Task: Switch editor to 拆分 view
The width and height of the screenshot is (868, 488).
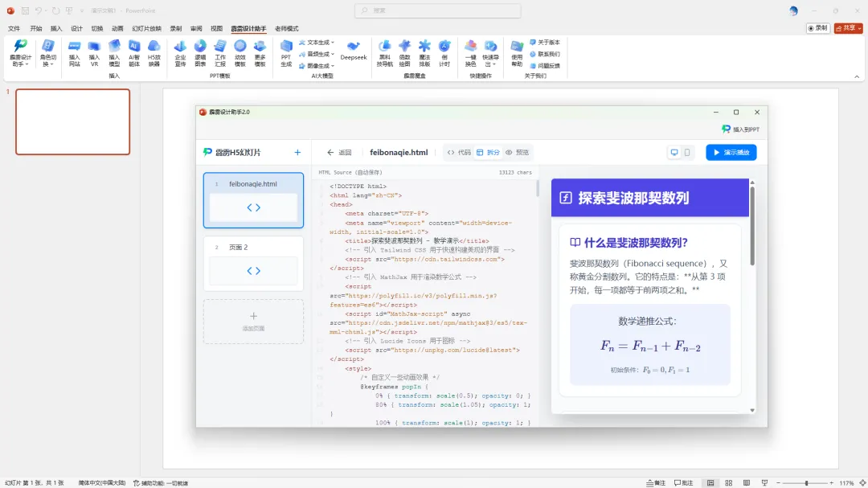Action: click(489, 152)
